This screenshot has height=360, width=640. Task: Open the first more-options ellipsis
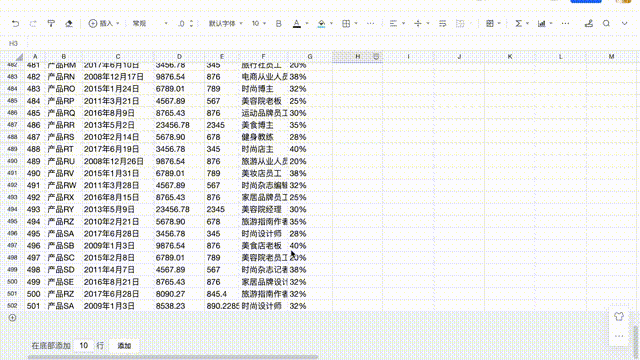tap(370, 24)
